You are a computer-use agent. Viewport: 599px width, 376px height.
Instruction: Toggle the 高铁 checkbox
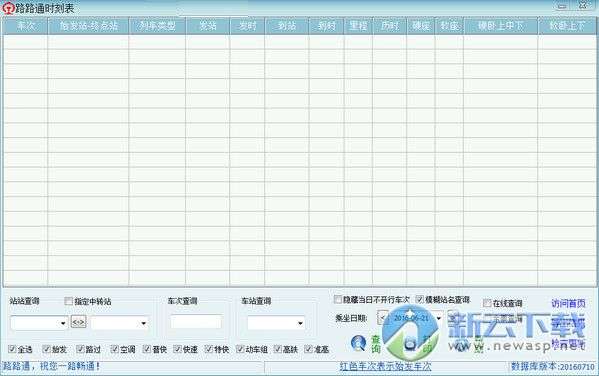278,349
